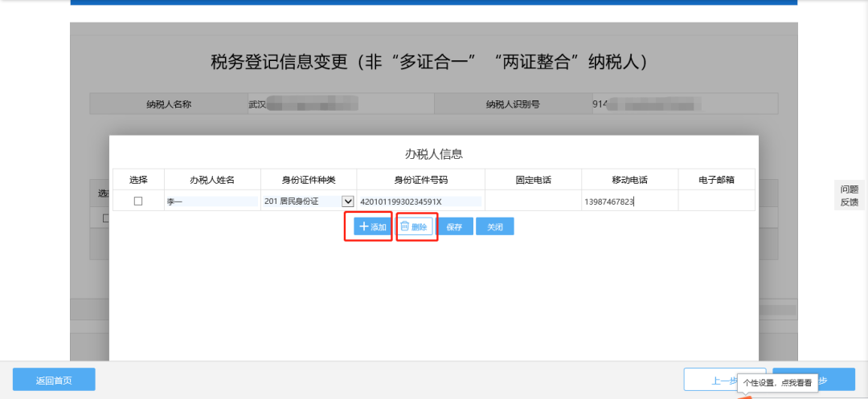The height and width of the screenshot is (399, 868).
Task: Click the 个性设置，点我看看 tooltip
Action: [776, 382]
